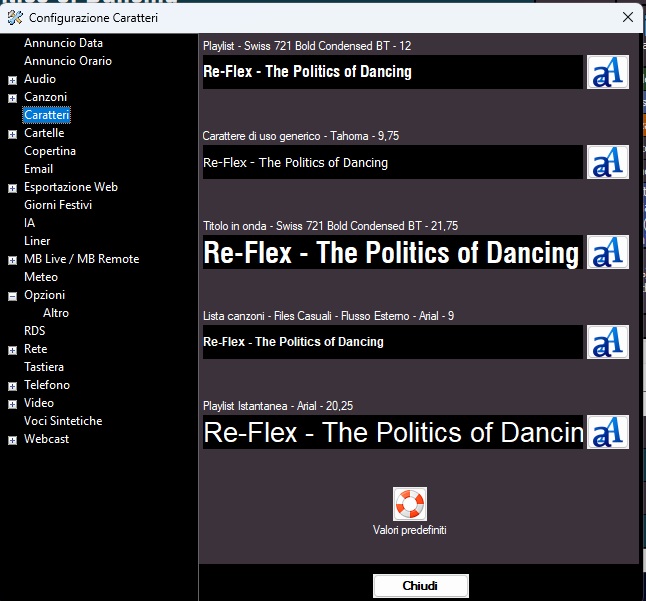Open font chooser for Playlist Istantanea

tap(607, 432)
